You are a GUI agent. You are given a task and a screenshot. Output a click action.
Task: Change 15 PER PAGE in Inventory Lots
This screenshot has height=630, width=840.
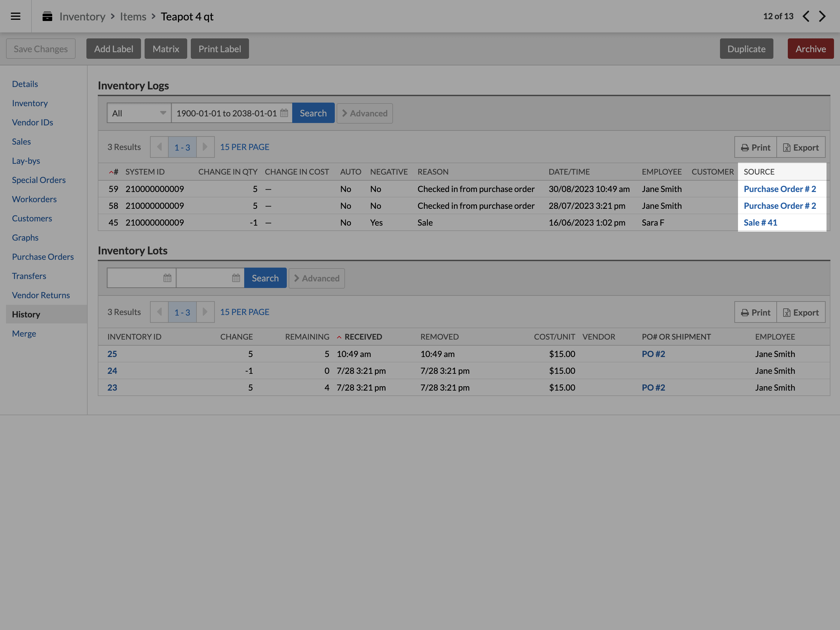click(x=244, y=312)
